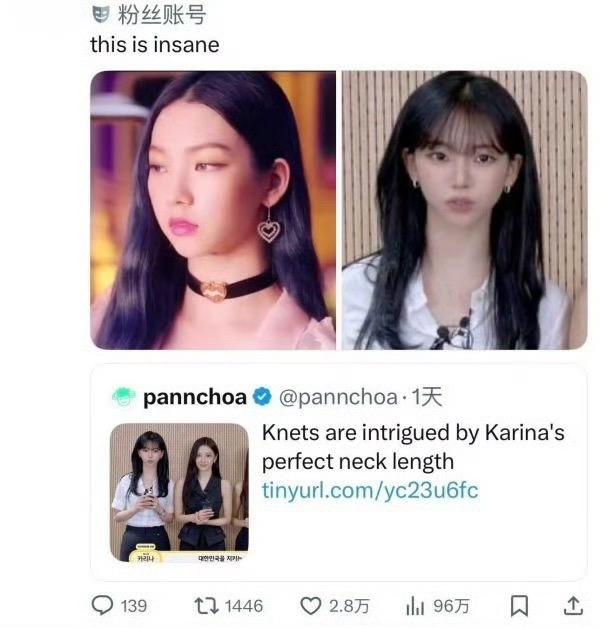Click the pannchoa display name
600x628 pixels.
point(194,397)
